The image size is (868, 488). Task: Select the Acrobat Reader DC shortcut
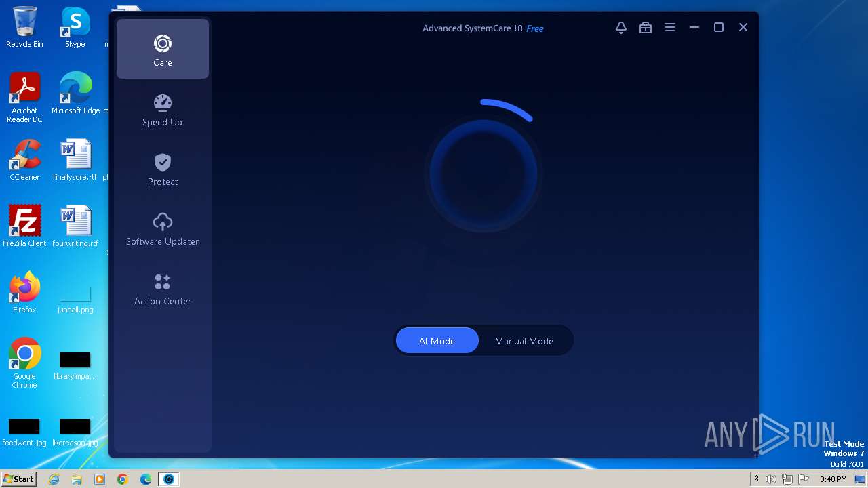[24, 98]
